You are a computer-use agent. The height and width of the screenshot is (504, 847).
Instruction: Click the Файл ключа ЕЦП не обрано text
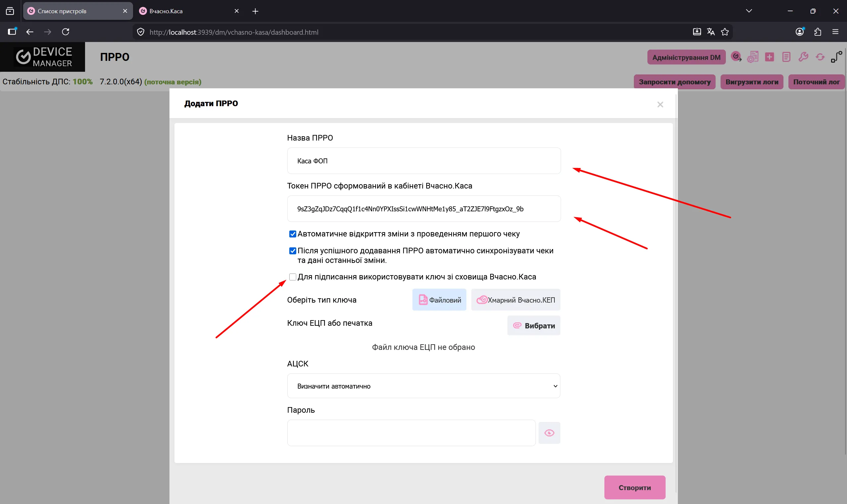[424, 348]
